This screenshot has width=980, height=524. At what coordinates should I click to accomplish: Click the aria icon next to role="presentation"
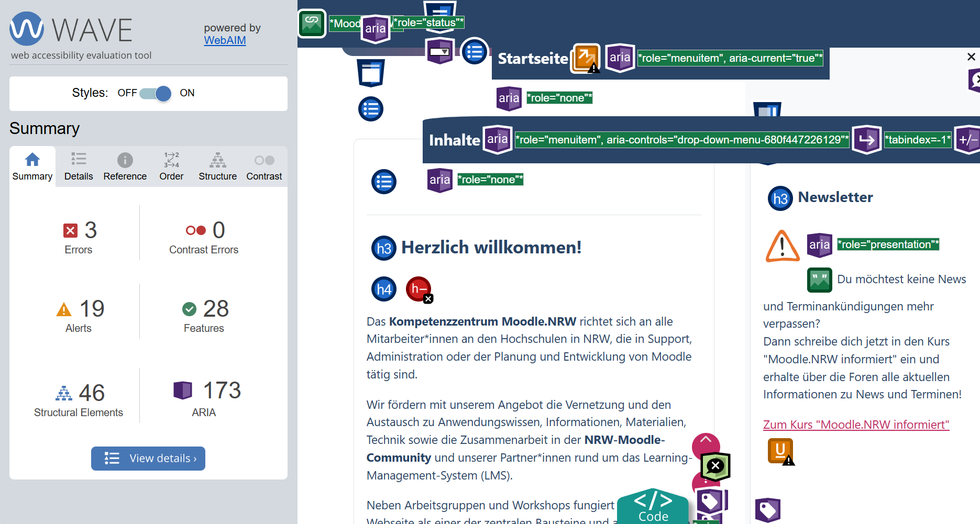tap(819, 245)
